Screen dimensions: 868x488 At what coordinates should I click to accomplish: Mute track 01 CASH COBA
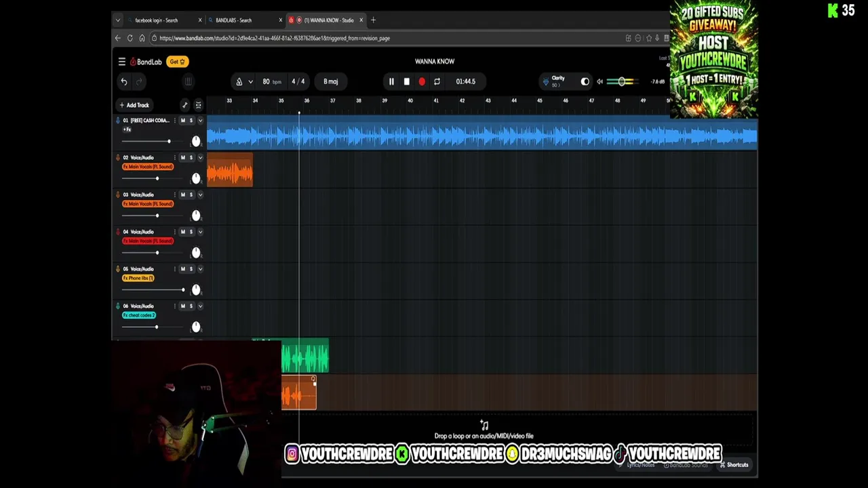pyautogui.click(x=182, y=121)
